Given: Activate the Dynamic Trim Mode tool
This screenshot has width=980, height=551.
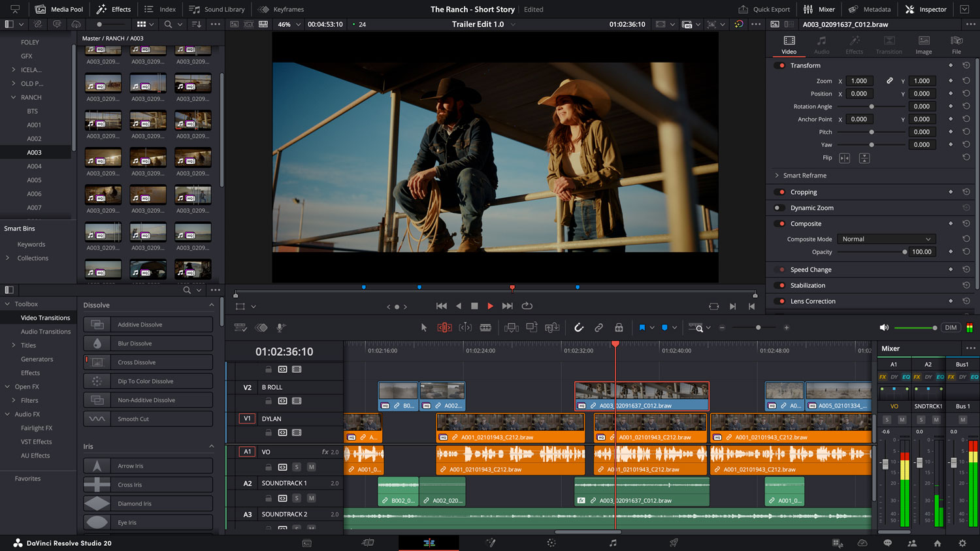Looking at the screenshot, I should point(465,328).
